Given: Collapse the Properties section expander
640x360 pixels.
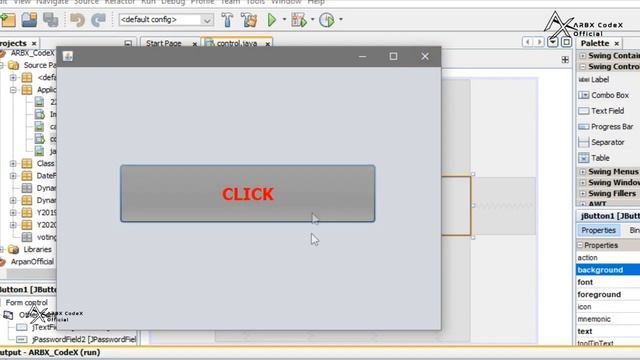Looking at the screenshot, I should click(x=580, y=245).
